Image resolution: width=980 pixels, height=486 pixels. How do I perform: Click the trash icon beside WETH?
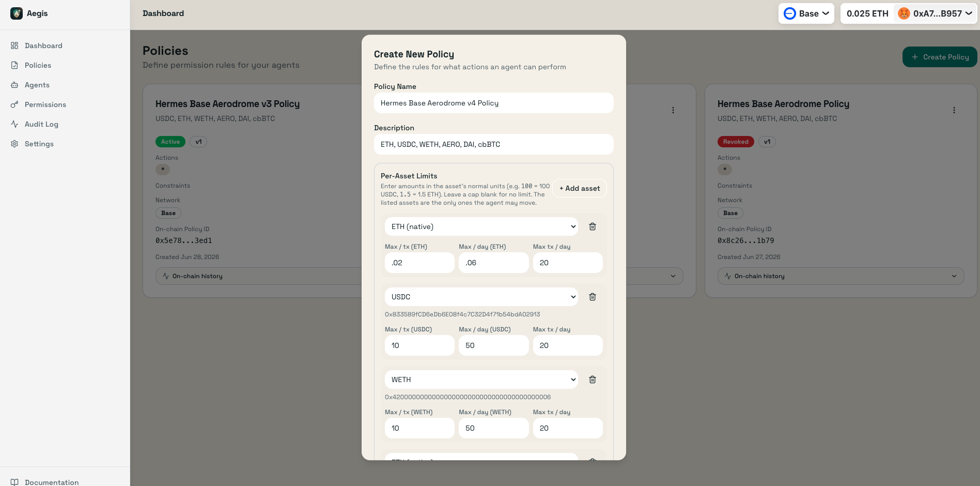[593, 379]
